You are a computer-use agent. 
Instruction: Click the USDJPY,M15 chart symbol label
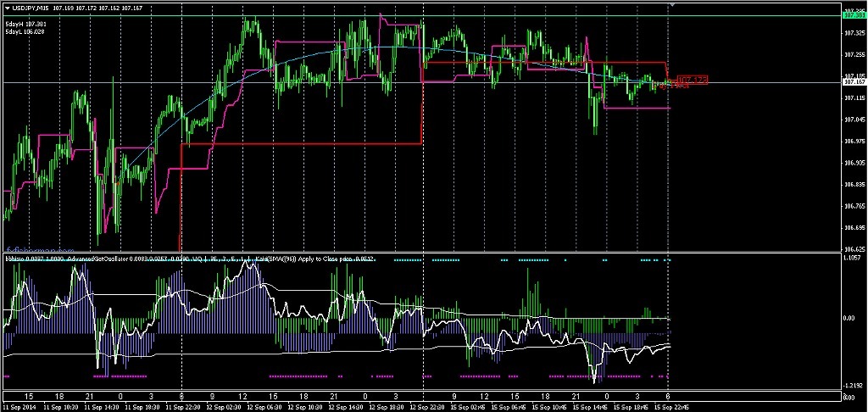(31, 8)
